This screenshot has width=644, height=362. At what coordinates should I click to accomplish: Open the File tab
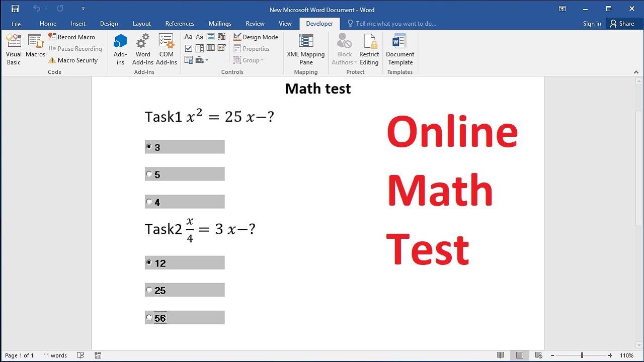point(16,24)
